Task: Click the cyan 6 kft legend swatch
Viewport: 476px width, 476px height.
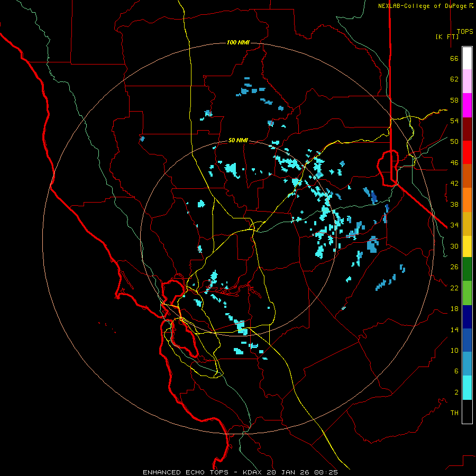Action: tap(467, 388)
